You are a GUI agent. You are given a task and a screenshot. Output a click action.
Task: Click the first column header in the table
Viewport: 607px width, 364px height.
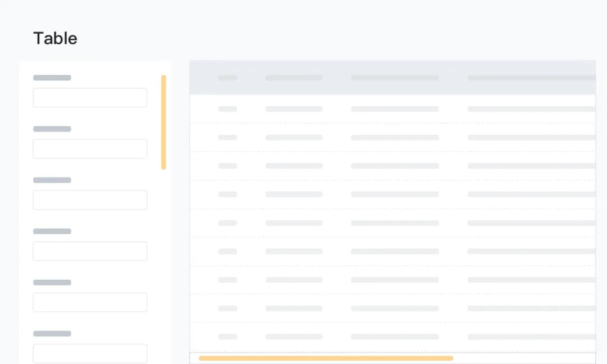click(228, 78)
